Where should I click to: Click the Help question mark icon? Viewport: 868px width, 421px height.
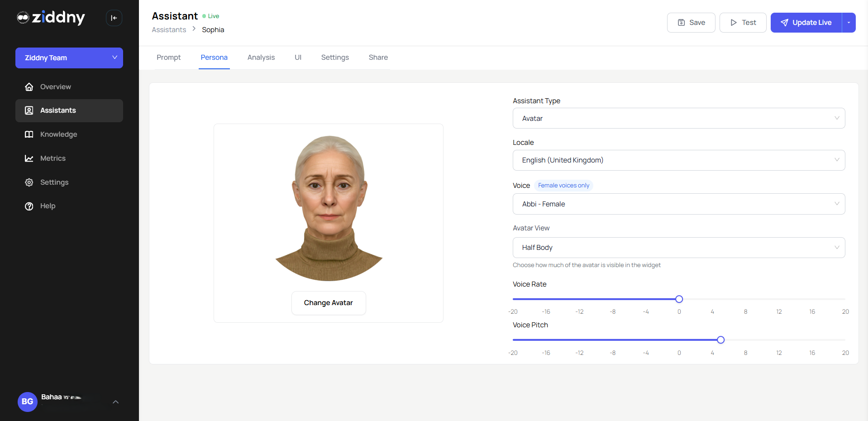tap(29, 206)
